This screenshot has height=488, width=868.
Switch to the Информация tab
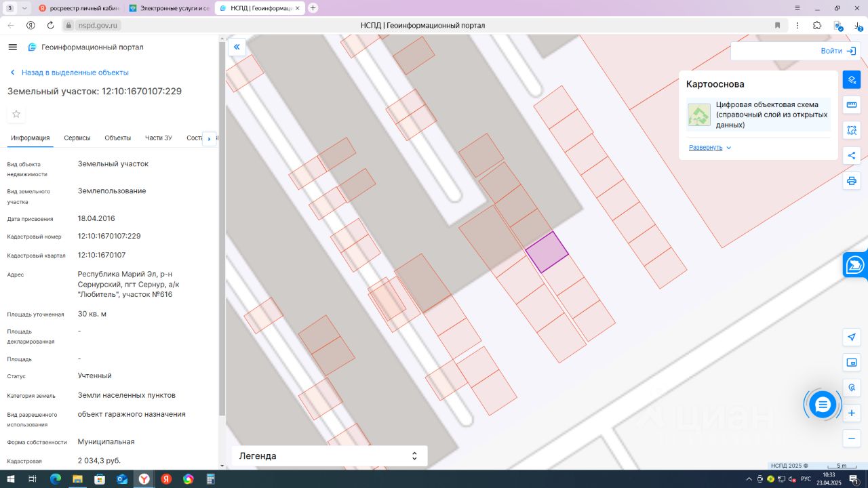pos(30,138)
